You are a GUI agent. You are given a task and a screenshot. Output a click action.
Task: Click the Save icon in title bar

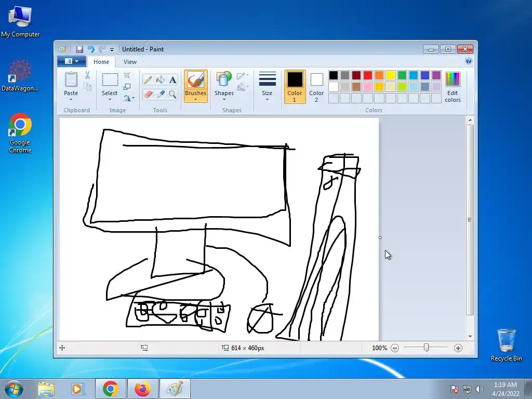click(79, 49)
